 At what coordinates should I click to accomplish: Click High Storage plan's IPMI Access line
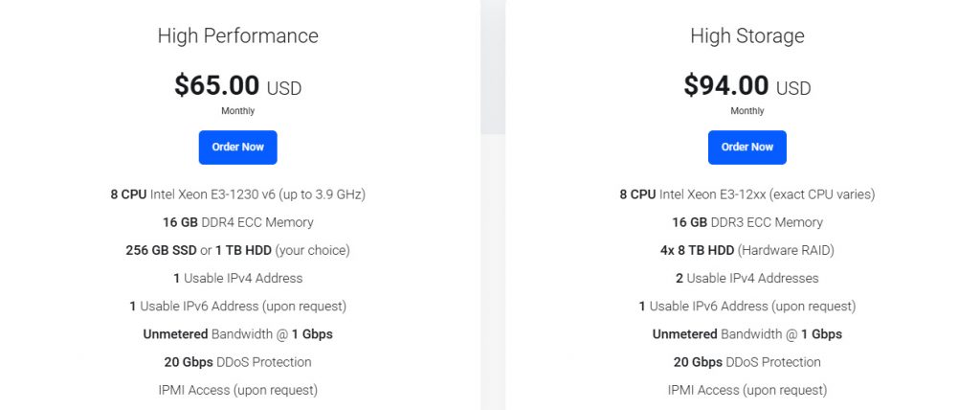click(746, 390)
